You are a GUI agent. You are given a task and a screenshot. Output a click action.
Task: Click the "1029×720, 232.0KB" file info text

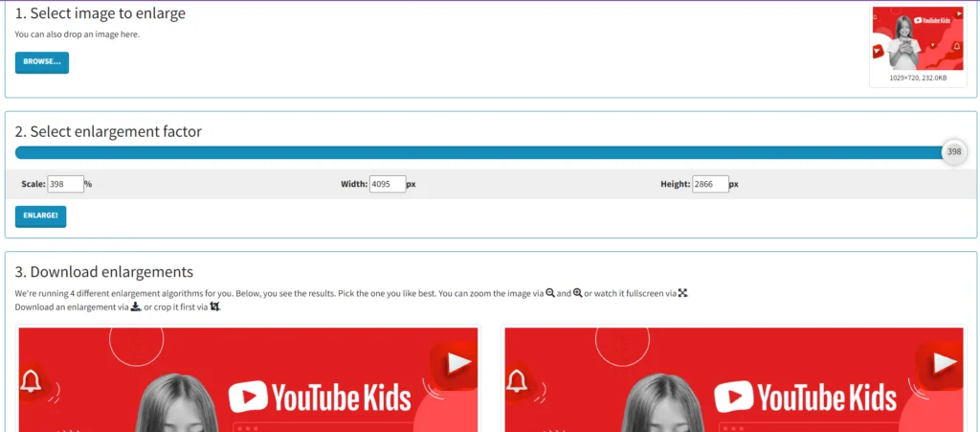click(918, 79)
